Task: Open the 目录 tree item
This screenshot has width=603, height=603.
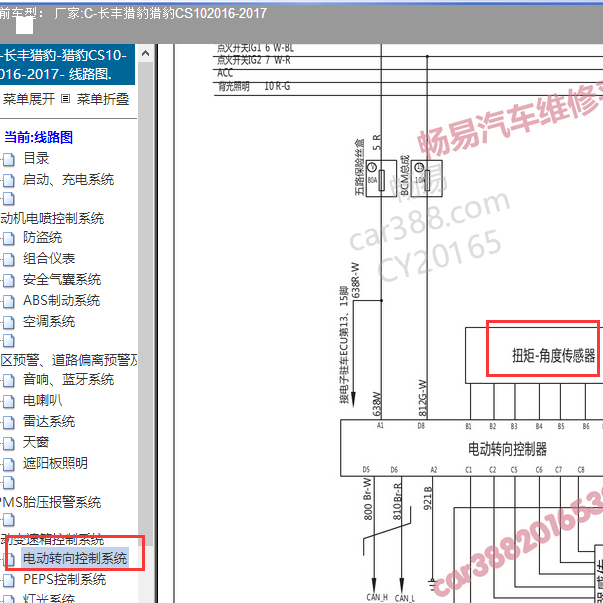Action: click(36, 158)
